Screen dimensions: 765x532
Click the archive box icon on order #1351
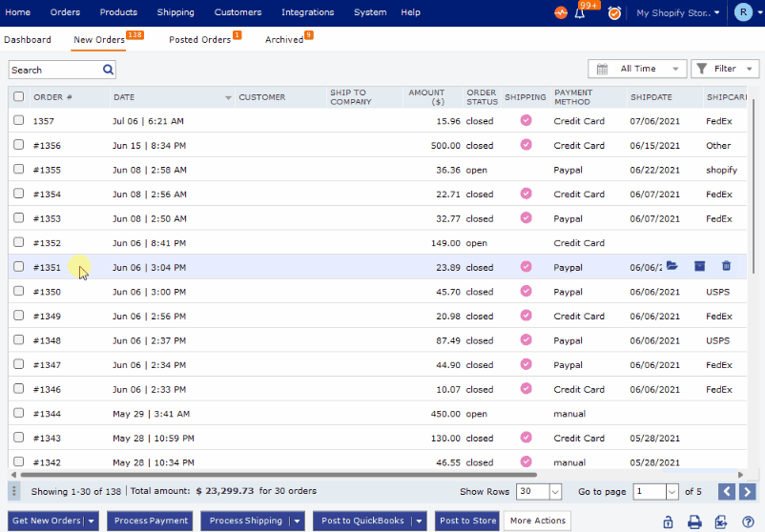tap(699, 267)
